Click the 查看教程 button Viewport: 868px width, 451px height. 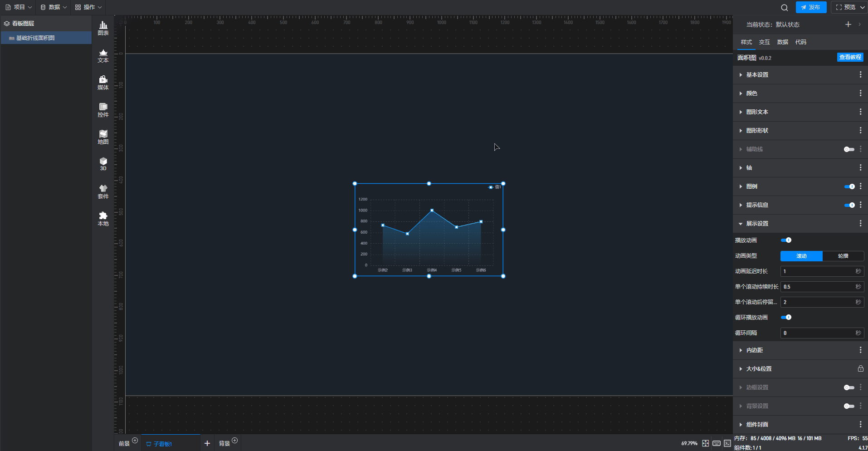[x=850, y=57]
